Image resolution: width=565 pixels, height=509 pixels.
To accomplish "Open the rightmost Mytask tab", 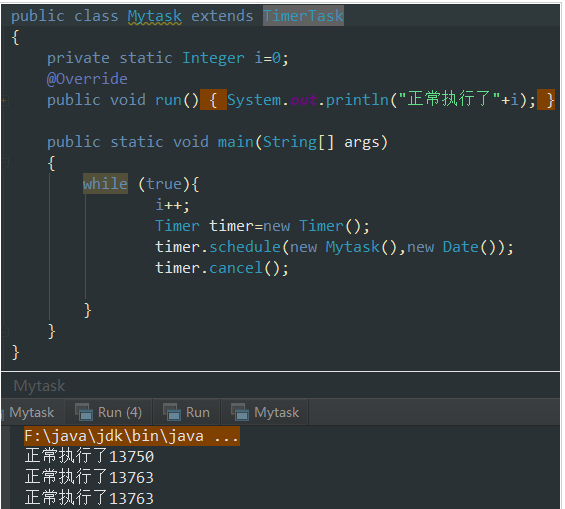I will pyautogui.click(x=265, y=412).
